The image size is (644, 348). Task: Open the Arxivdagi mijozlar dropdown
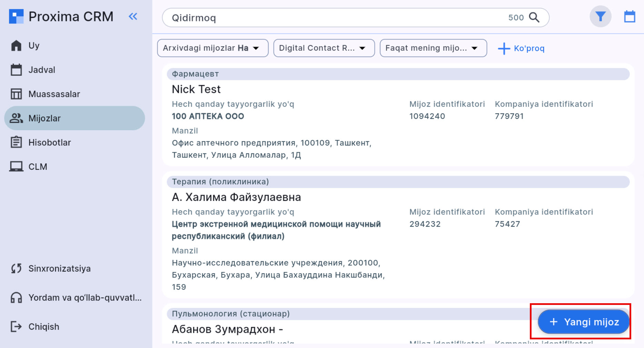[212, 48]
